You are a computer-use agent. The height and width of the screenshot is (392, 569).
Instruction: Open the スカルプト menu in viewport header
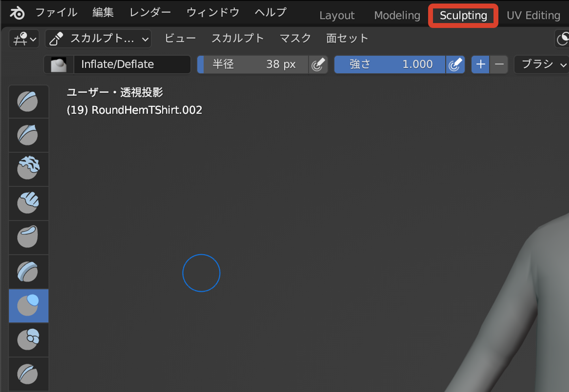238,38
